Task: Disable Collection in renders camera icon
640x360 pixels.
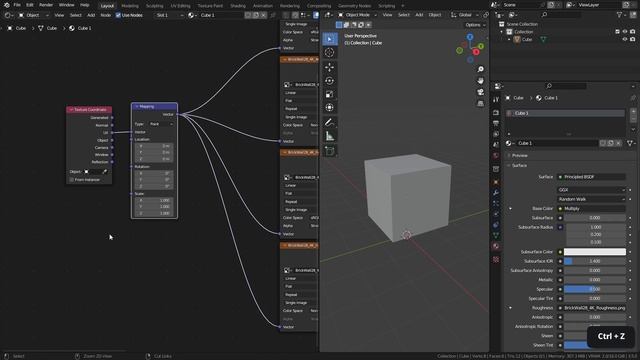Action: click(x=632, y=31)
